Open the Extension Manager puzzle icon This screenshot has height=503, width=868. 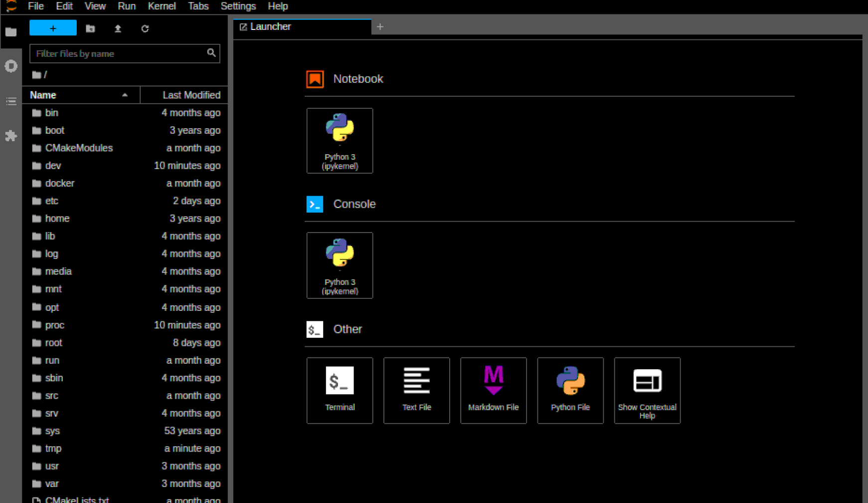pyautogui.click(x=11, y=136)
